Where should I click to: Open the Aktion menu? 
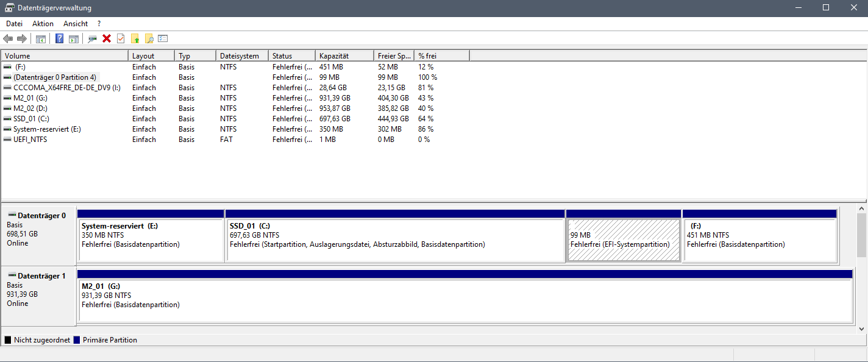click(43, 23)
